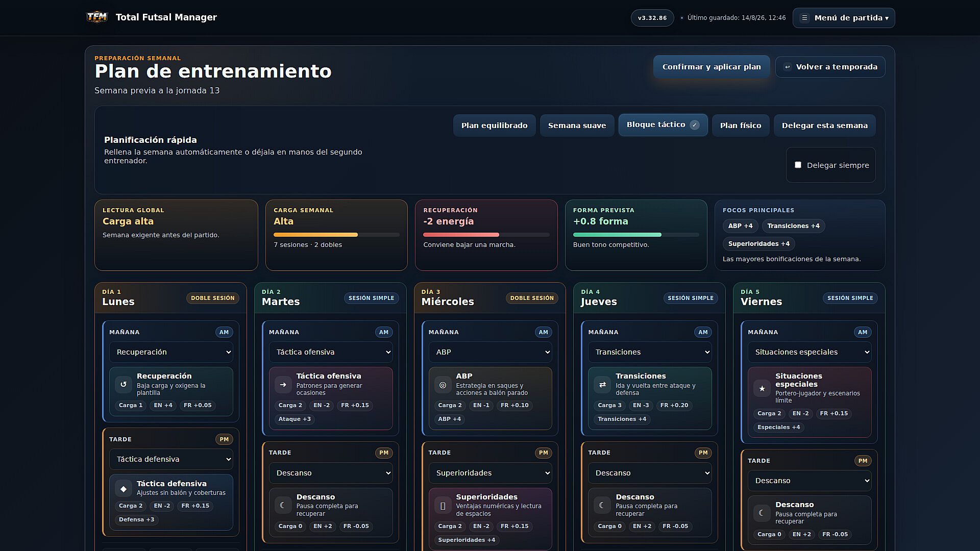Select the Bloque táctico preset
Screen dimensions: 980x551
[x=663, y=125]
